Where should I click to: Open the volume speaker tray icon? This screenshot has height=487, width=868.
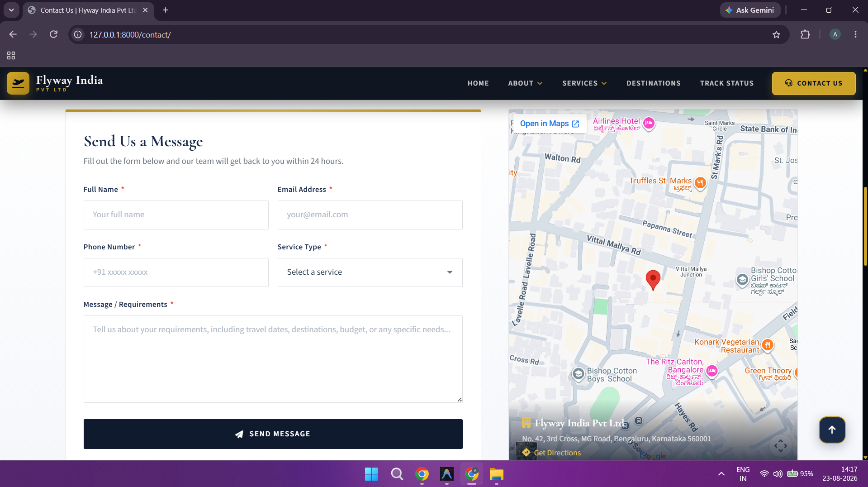click(778, 474)
